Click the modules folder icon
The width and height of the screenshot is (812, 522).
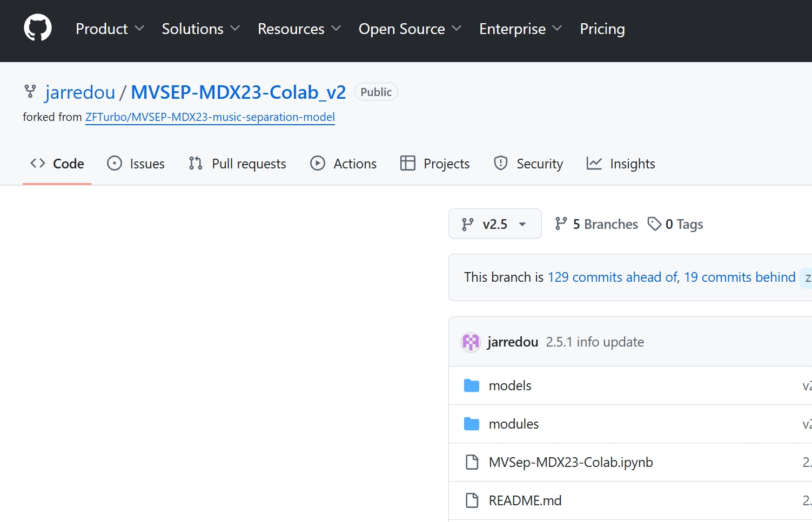pos(472,424)
